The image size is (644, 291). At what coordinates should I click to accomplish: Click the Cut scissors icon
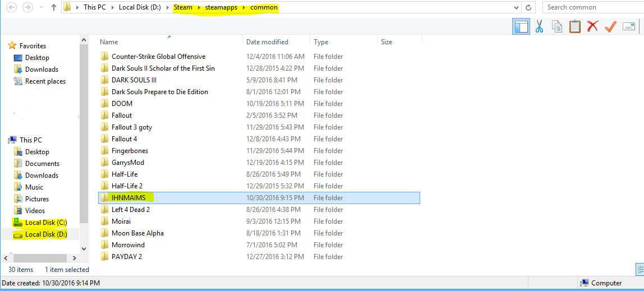point(539,27)
